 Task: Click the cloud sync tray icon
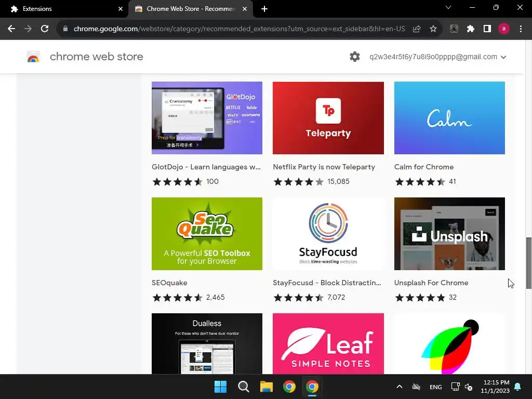416,387
